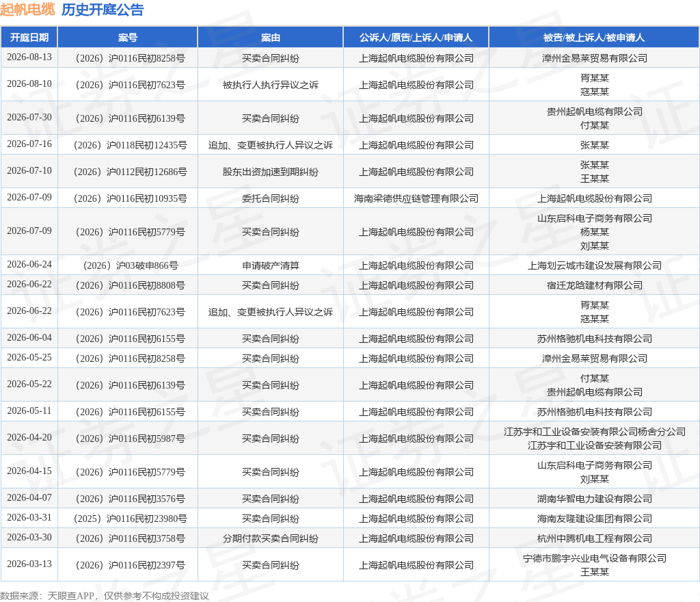Select defendant 上海划云城市建设发展有限公司
This screenshot has width=700, height=602.
595,265
